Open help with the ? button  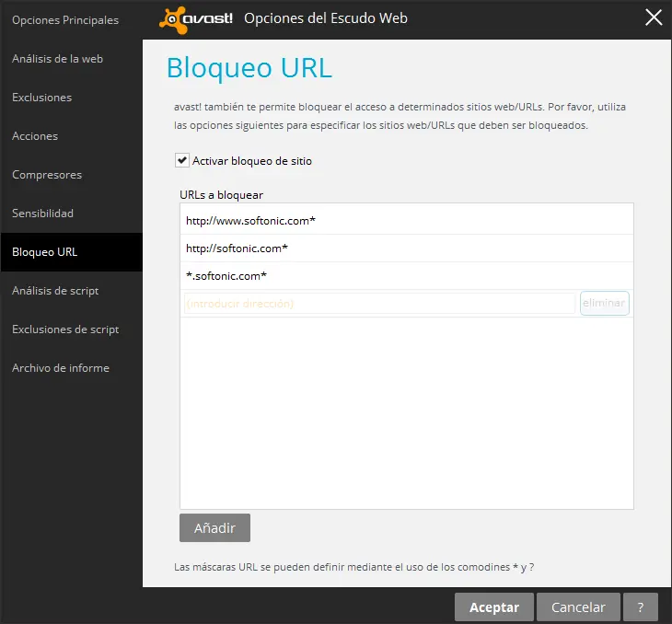[x=641, y=607]
